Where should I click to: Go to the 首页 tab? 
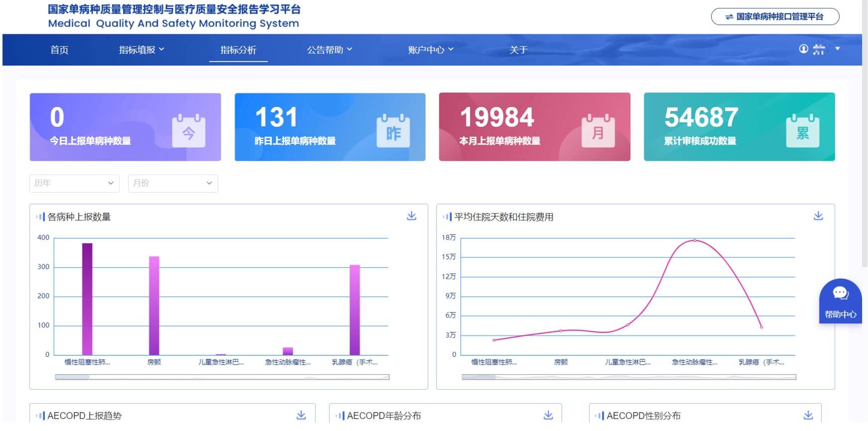(59, 50)
